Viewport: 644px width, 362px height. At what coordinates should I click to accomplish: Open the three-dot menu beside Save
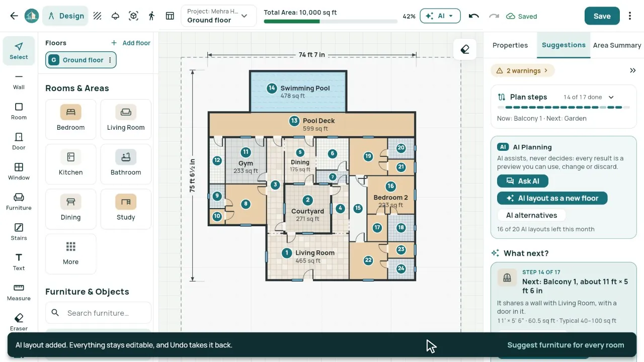(x=630, y=16)
